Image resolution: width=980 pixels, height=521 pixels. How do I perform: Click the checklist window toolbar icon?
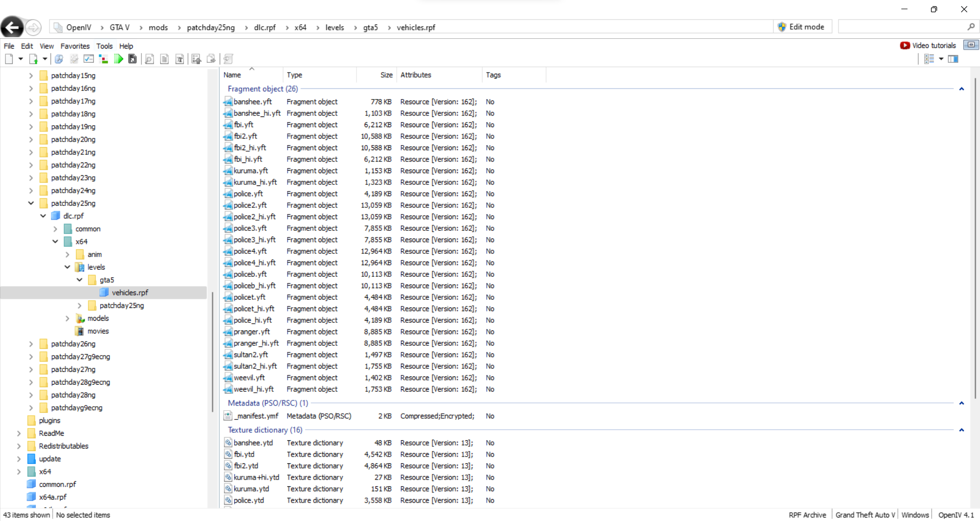tap(88, 59)
